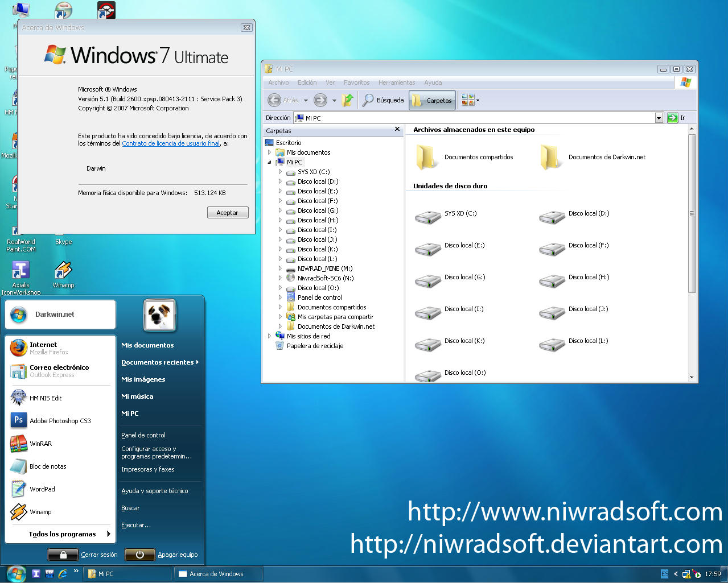This screenshot has height=583, width=728.
Task: Click the Aceptar button in About dialog
Action: 228,213
